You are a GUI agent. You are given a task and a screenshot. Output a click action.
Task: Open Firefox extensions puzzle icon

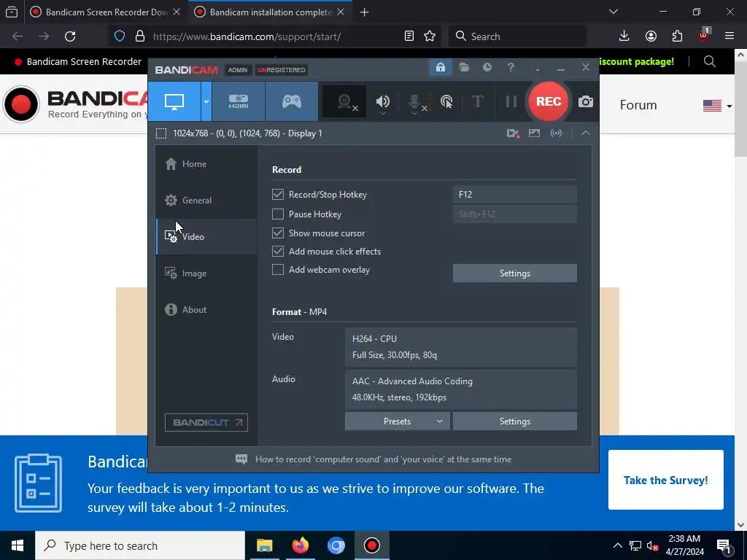tap(677, 36)
